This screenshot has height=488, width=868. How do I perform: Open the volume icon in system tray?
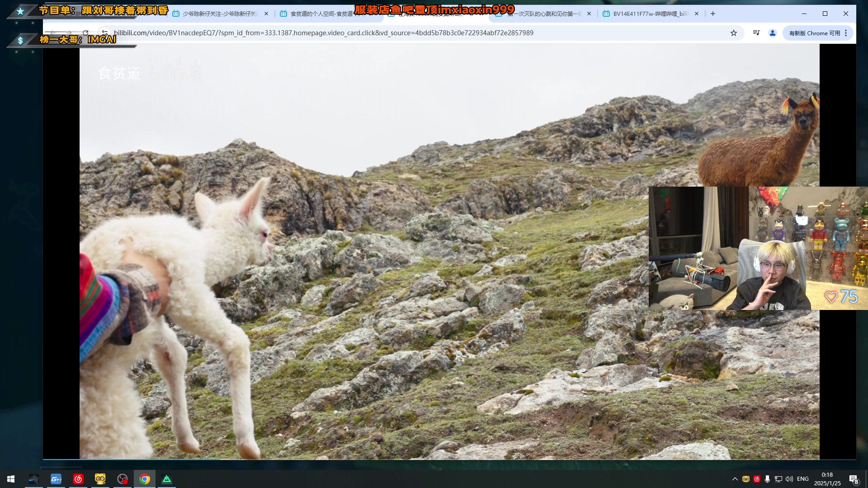coord(789,479)
